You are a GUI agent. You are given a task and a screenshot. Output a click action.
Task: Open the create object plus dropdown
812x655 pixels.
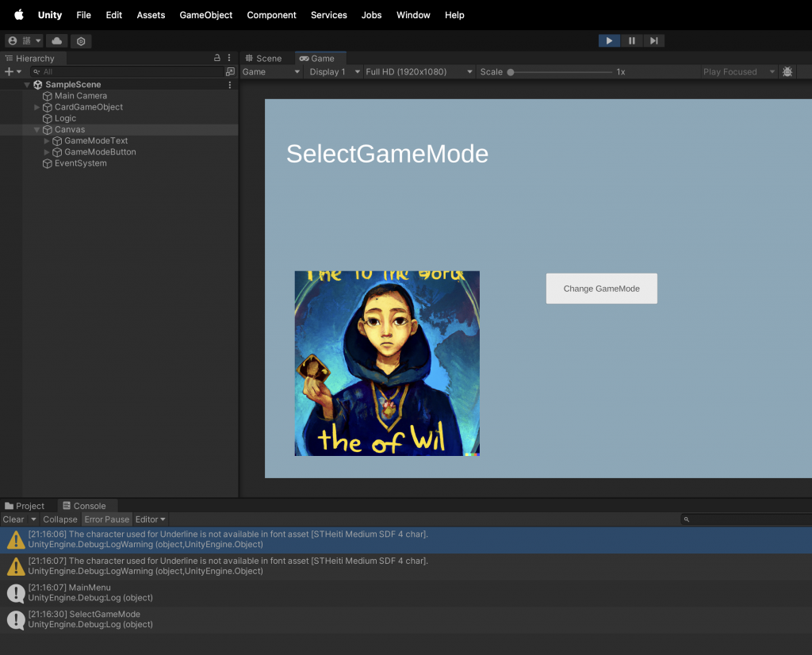[13, 71]
